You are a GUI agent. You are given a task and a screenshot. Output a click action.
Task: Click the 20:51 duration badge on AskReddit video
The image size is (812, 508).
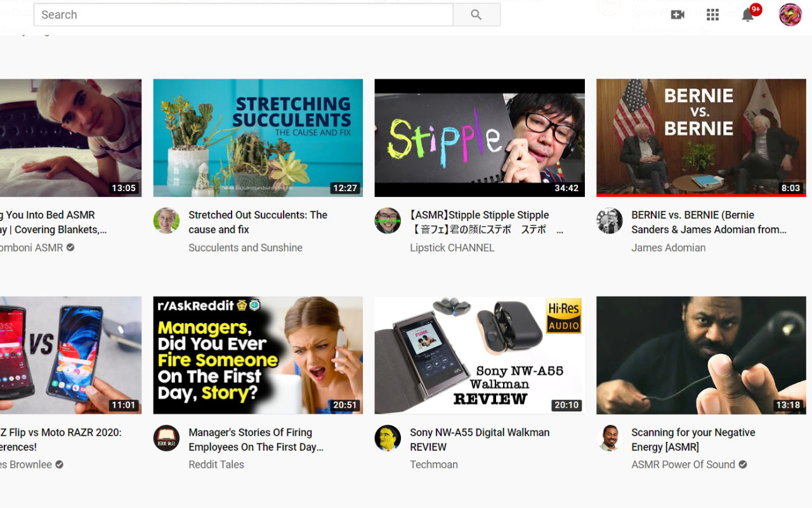(345, 405)
